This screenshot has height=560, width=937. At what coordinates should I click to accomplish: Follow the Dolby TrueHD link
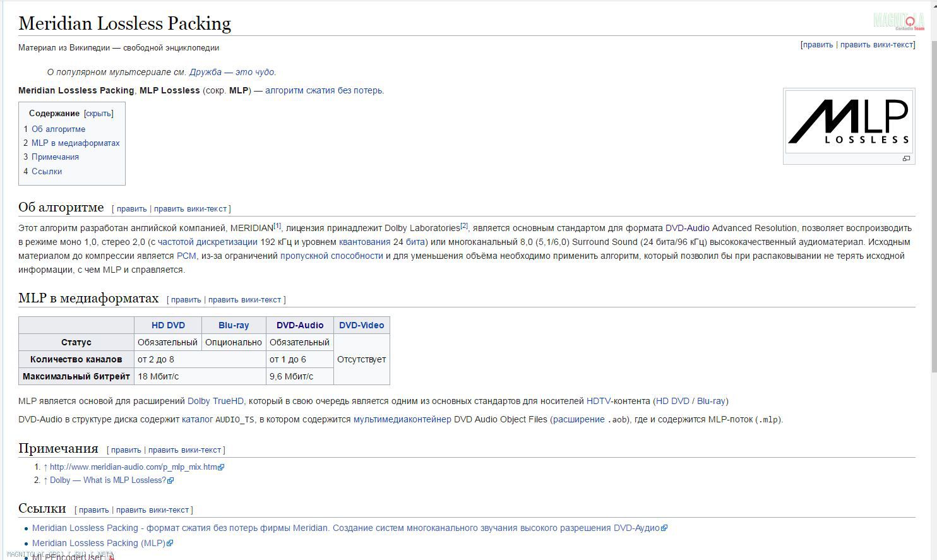tap(215, 401)
